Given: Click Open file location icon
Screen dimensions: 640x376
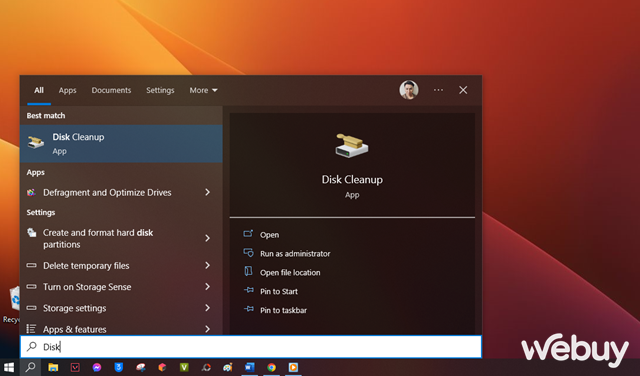Looking at the screenshot, I should pyautogui.click(x=248, y=271).
